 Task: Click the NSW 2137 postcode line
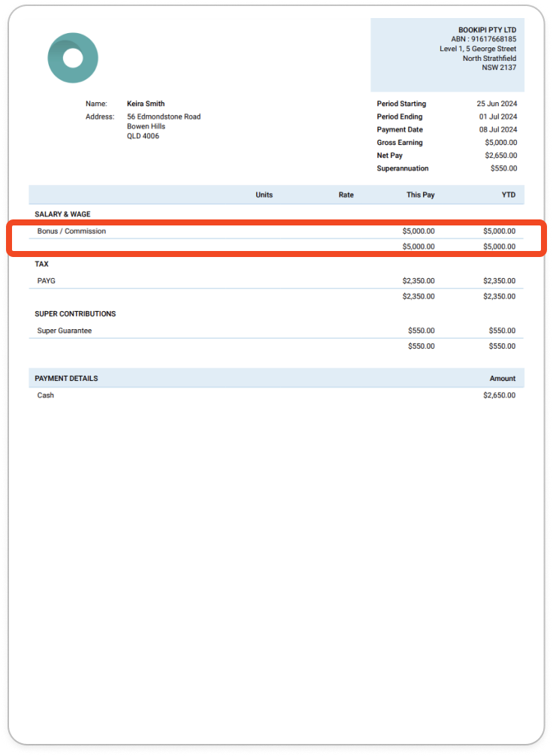pos(499,68)
